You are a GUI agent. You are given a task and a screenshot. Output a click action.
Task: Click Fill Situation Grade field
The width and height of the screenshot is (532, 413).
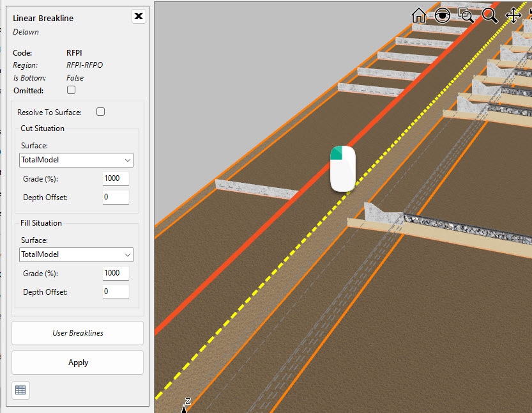(x=116, y=274)
